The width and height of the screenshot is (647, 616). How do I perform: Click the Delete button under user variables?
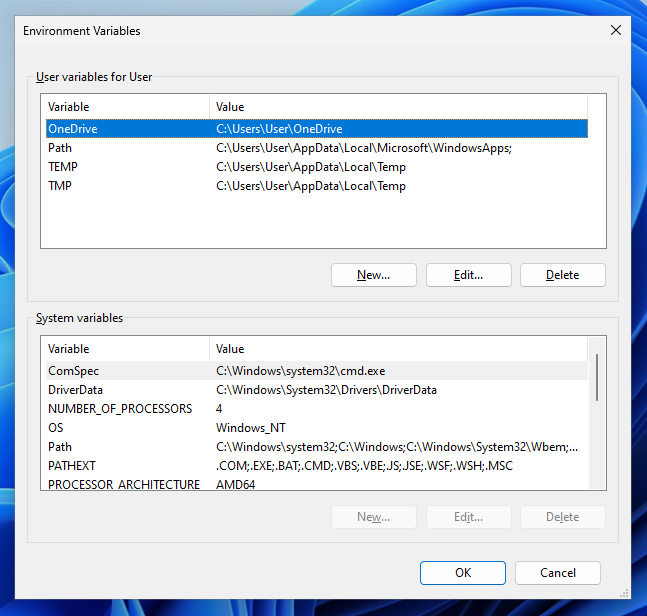tap(562, 275)
